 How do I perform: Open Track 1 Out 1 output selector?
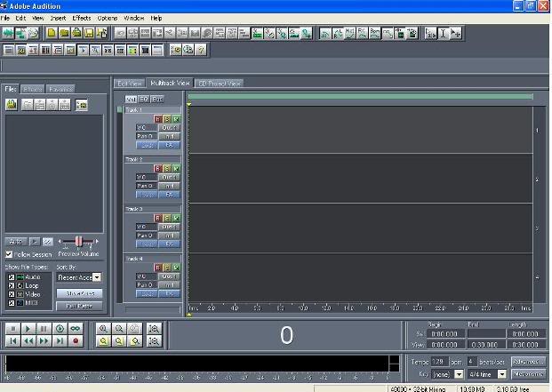point(169,128)
